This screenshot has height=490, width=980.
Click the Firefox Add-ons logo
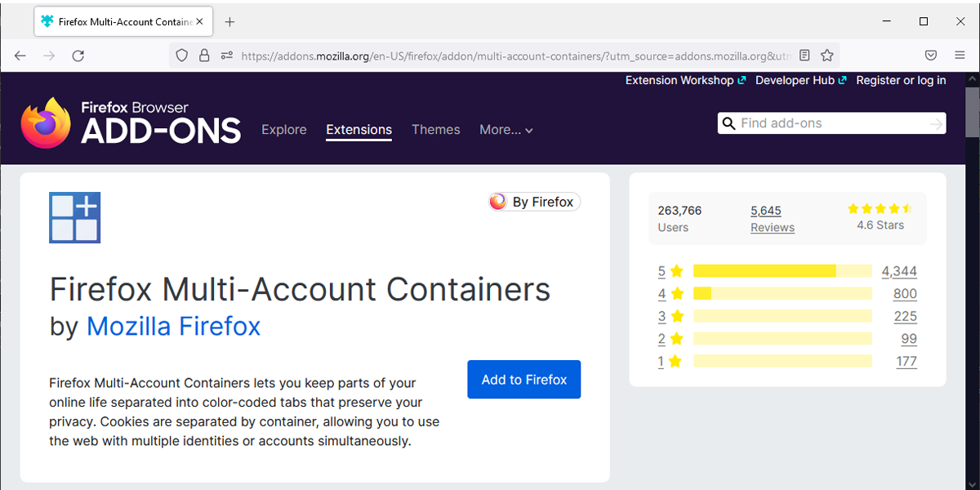[x=131, y=122]
